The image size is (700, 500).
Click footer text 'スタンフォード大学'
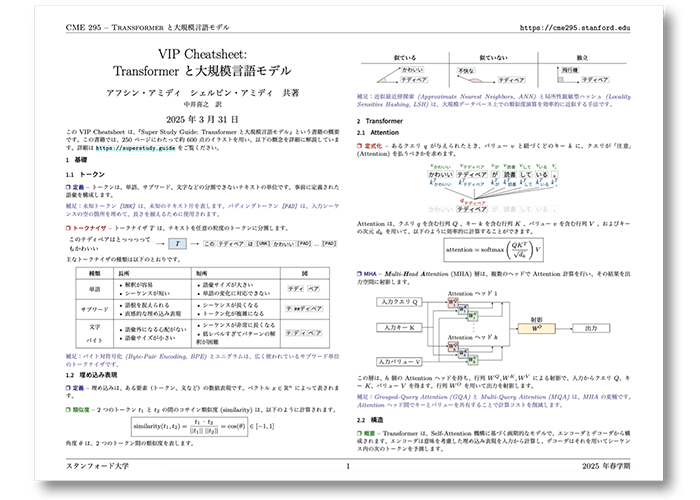[97, 466]
